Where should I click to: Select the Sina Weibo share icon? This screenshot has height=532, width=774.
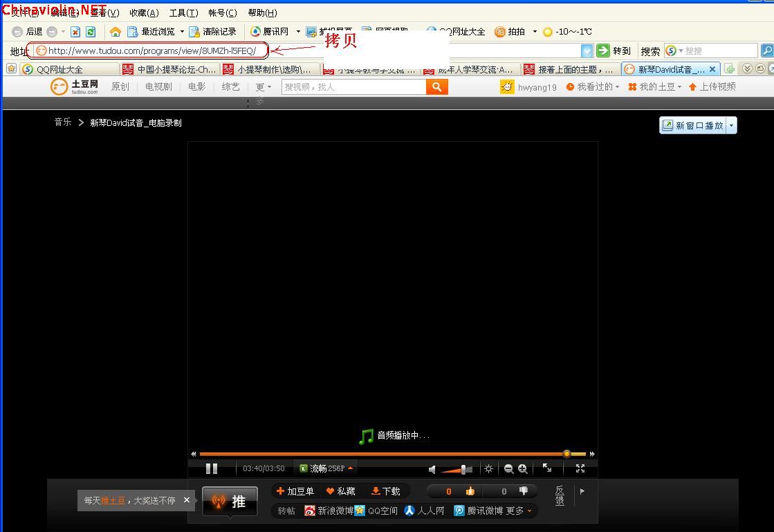tap(309, 511)
